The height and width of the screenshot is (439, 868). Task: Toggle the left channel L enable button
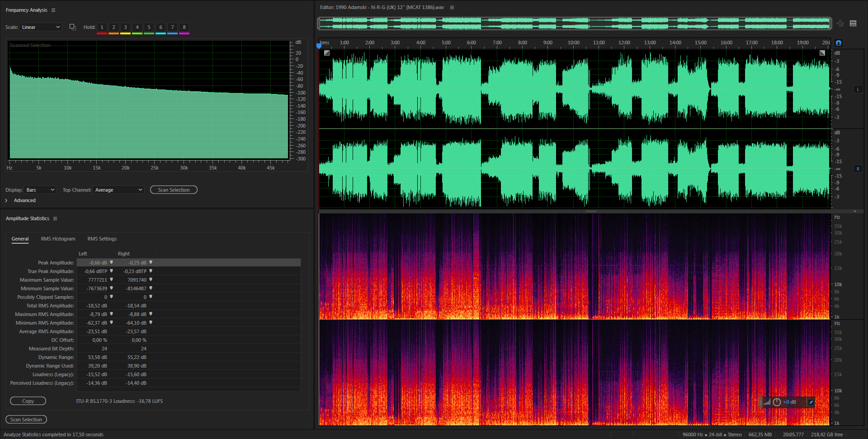[858, 90]
